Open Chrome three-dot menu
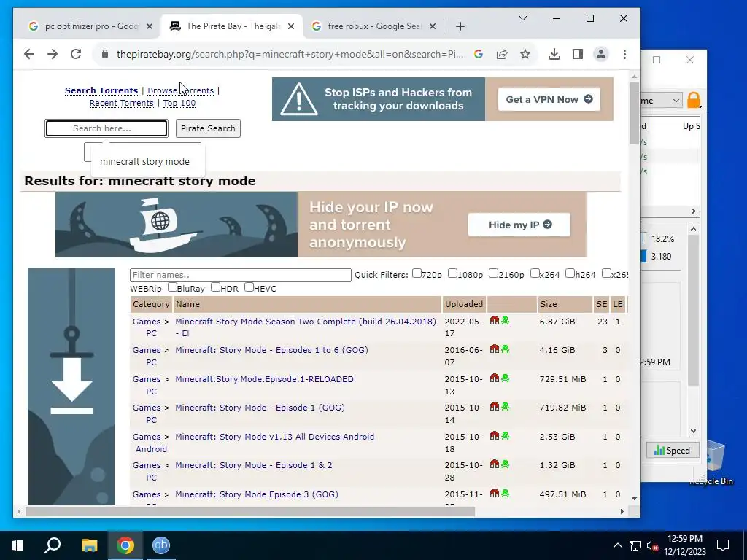The image size is (747, 560). 624,54
